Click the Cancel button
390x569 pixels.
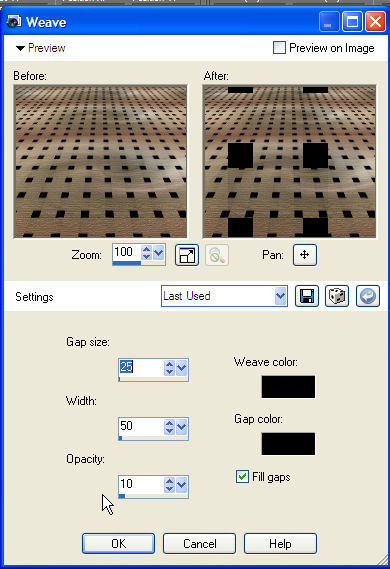(200, 543)
